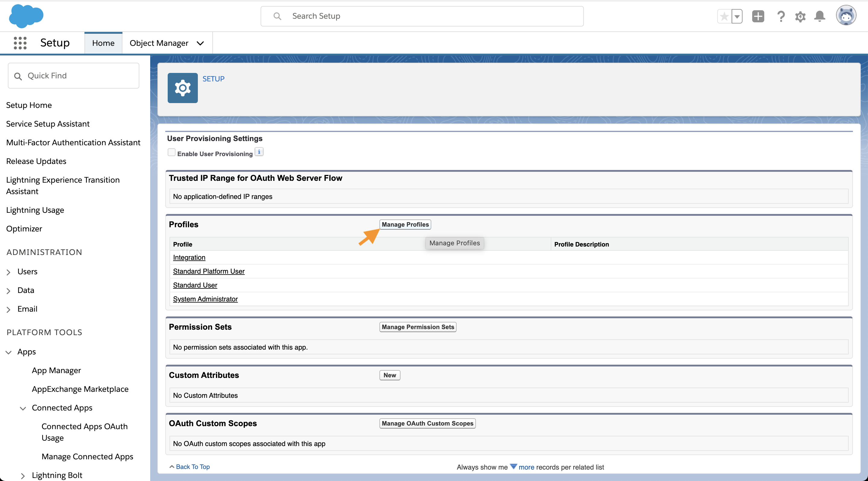This screenshot has height=481, width=868.
Task: Open Release Updates in sidebar
Action: (36, 161)
